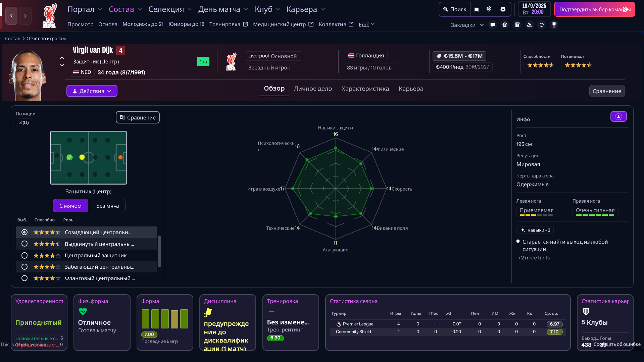Click the squad number 4 badge
The image size is (644, 362).
point(121,50)
